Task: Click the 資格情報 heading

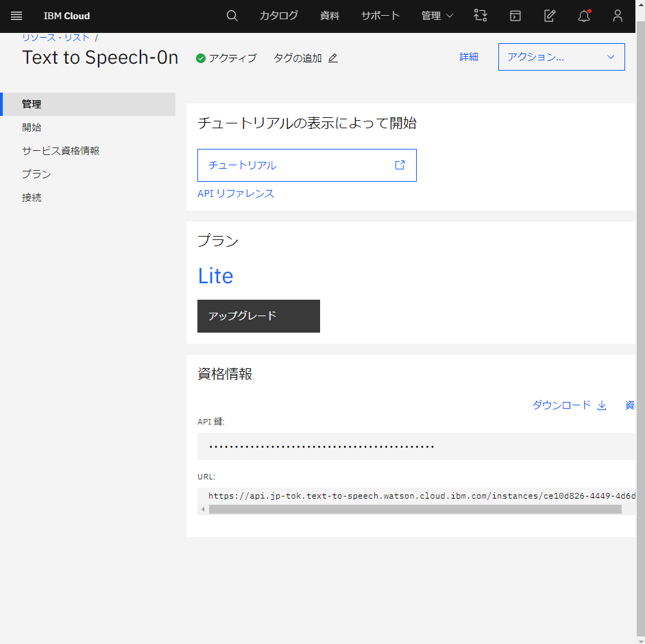Action: tap(225, 374)
